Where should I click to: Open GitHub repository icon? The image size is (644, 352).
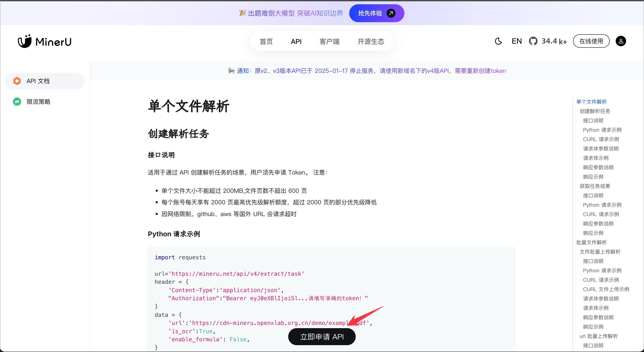[533, 41]
